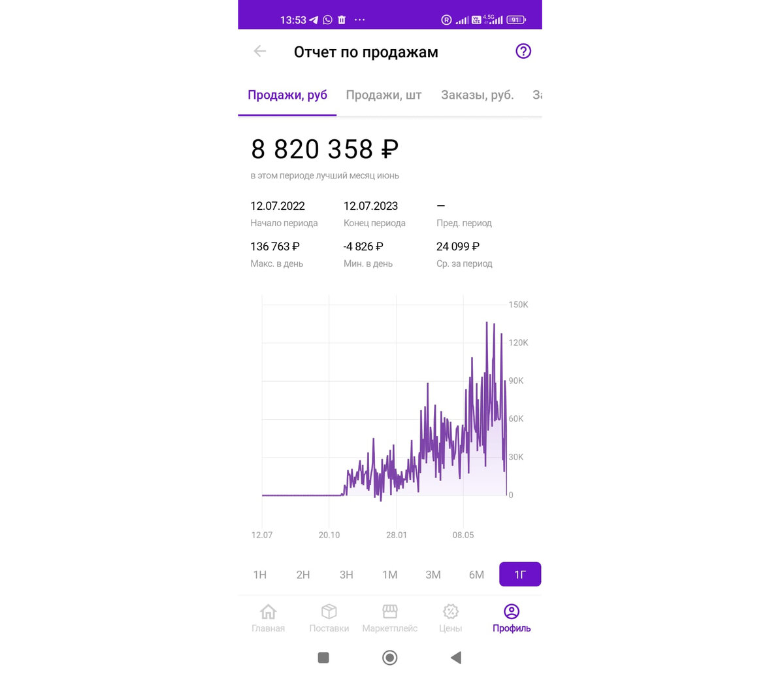Image resolution: width=784 pixels, height=676 pixels.
Task: Open the Главная home icon
Action: click(268, 611)
